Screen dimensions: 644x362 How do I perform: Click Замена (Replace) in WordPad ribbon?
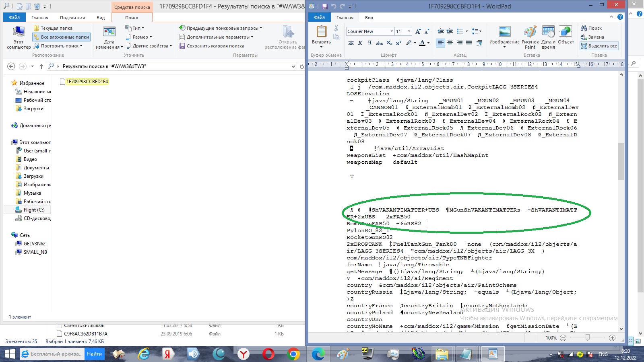coord(592,37)
